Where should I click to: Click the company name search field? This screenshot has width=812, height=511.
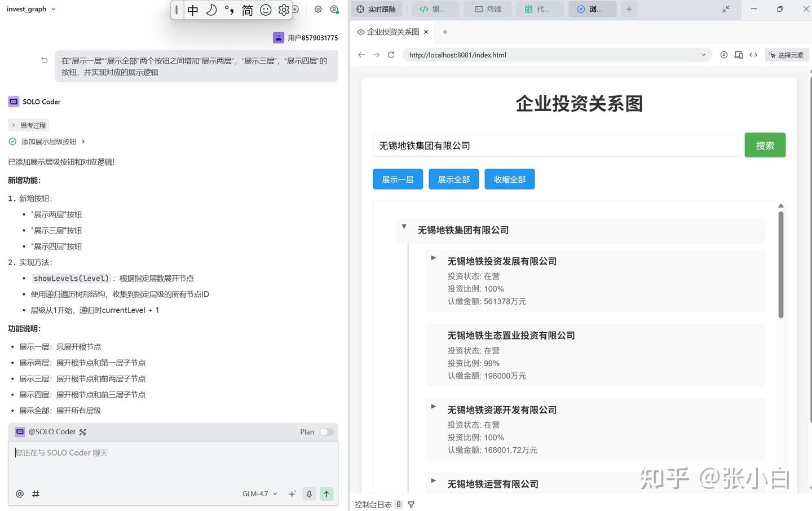click(x=555, y=146)
